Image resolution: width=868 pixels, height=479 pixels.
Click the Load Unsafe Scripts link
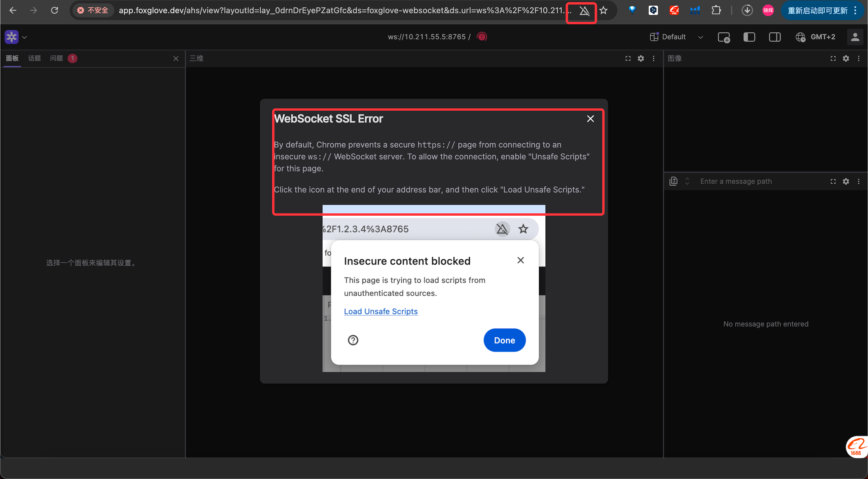381,311
